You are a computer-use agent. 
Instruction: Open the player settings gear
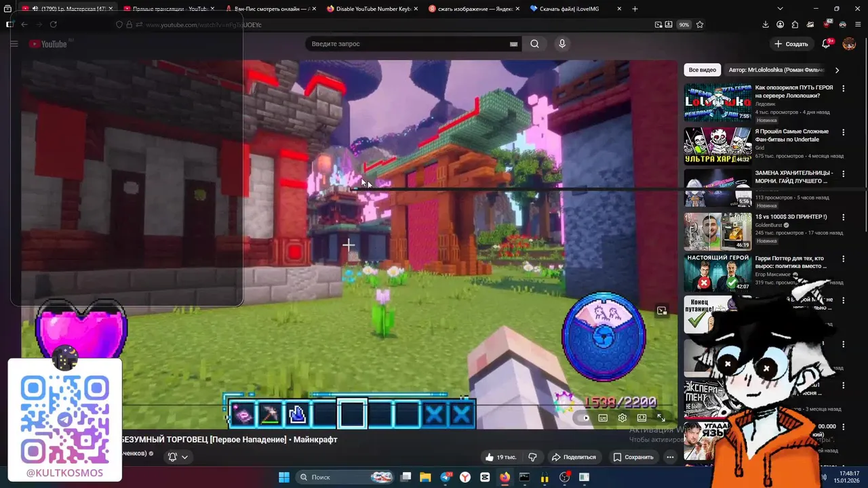(x=622, y=418)
